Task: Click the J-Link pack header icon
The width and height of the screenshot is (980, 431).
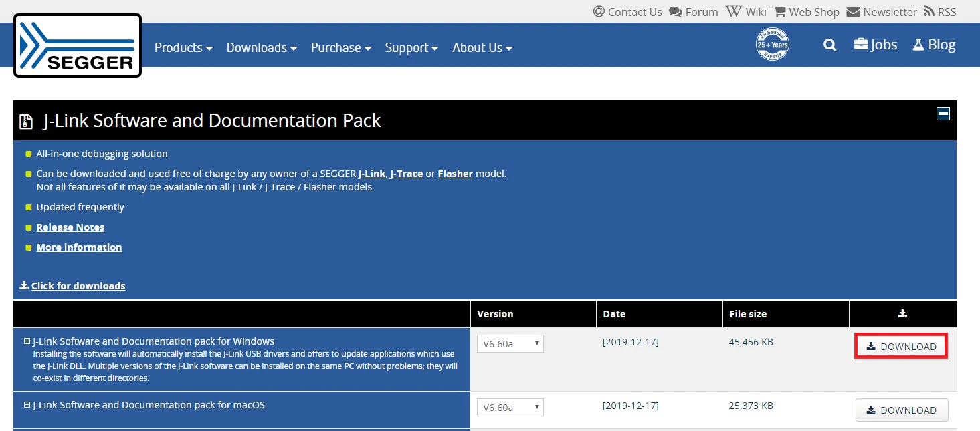Action: [26, 121]
